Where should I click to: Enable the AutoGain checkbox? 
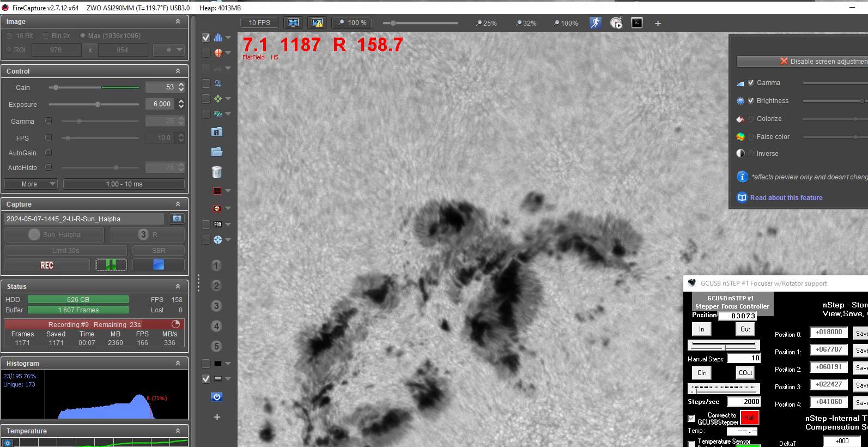click(x=48, y=153)
